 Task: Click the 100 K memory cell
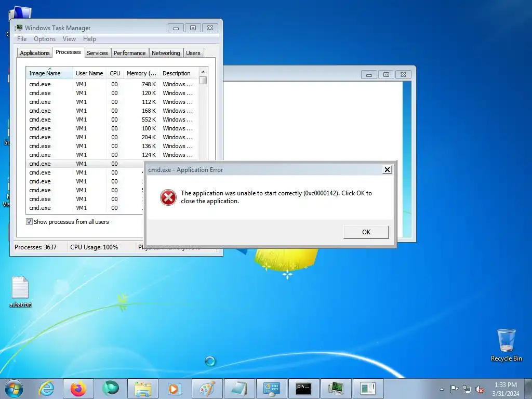pyautogui.click(x=149, y=128)
